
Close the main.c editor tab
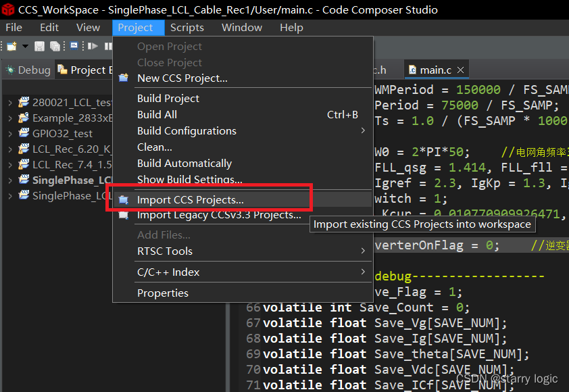pos(460,70)
